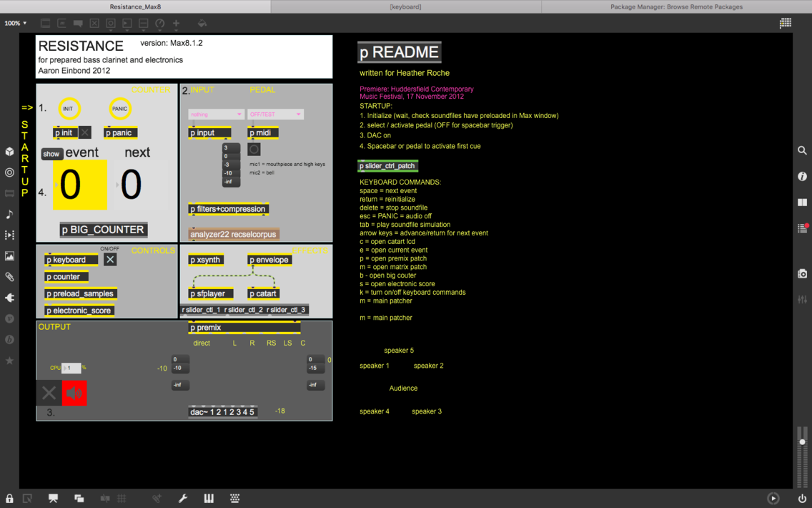Toggle keyboard commands ON/OFF checkbox

(110, 260)
